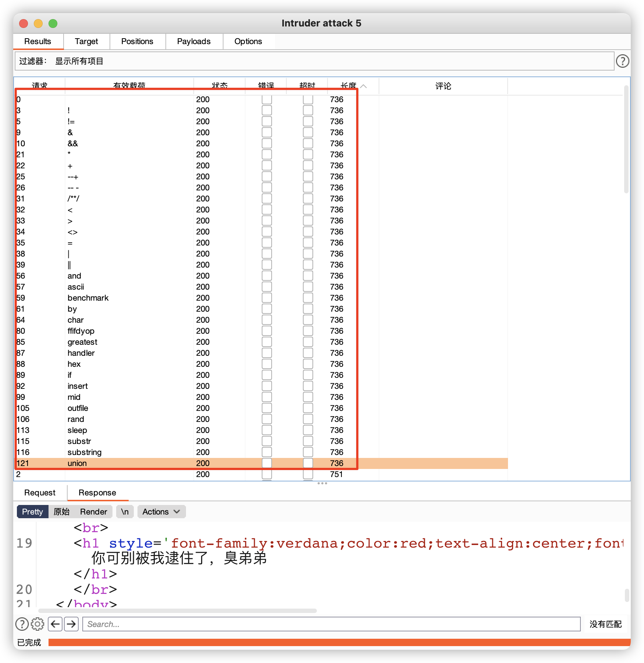Open the search settings gear icon

click(x=37, y=624)
